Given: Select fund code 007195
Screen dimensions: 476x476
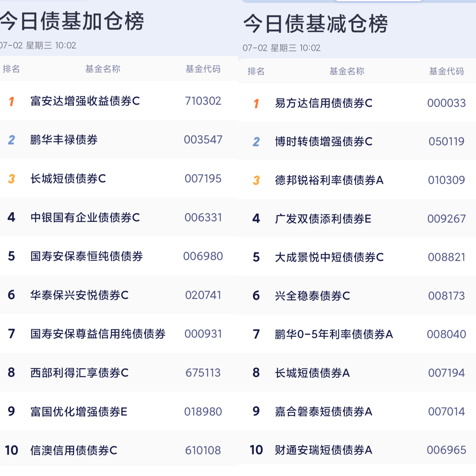Looking at the screenshot, I should point(203,179).
